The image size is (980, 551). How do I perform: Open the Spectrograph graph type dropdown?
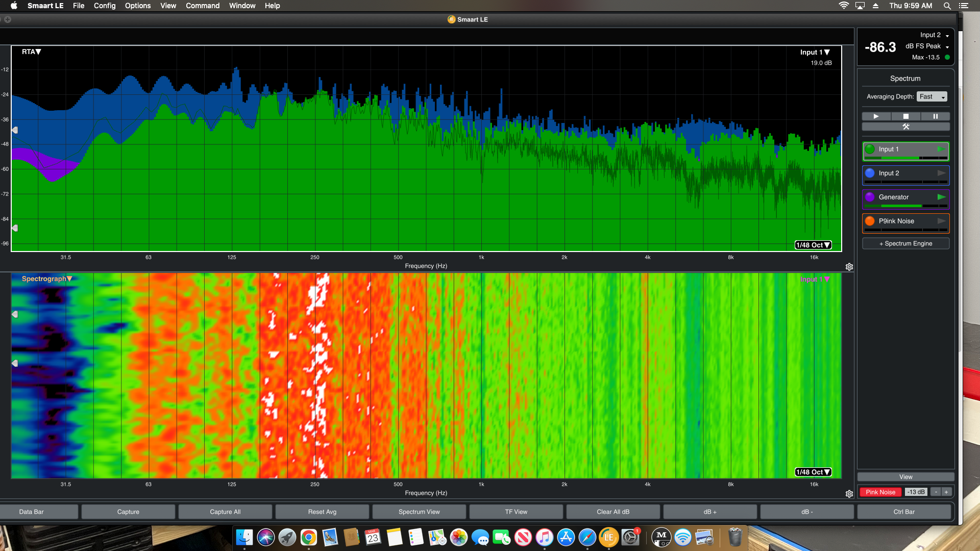tap(47, 279)
